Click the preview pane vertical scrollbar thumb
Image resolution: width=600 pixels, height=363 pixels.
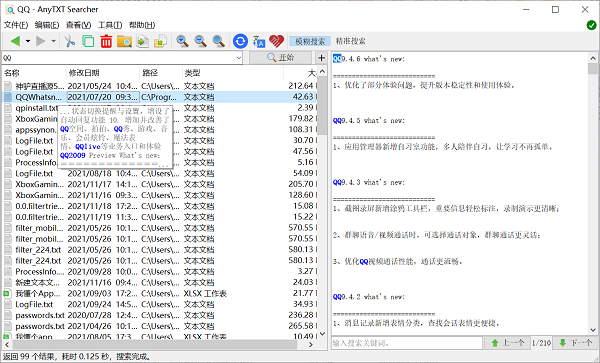(593, 69)
